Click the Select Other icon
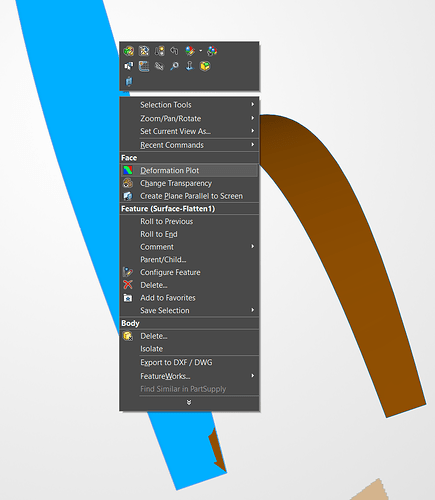Image resolution: width=435 pixels, height=500 pixels. click(129, 66)
